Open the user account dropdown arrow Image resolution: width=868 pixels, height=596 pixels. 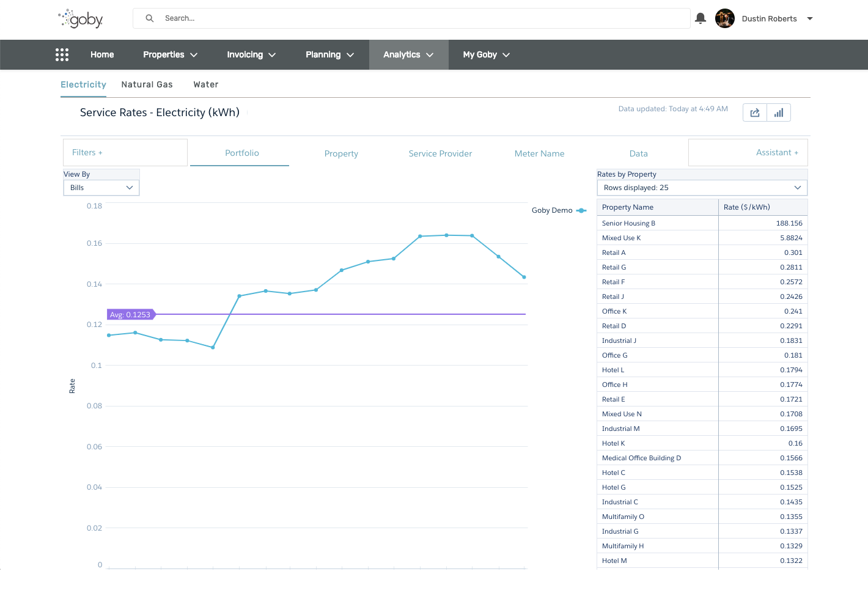pos(810,19)
